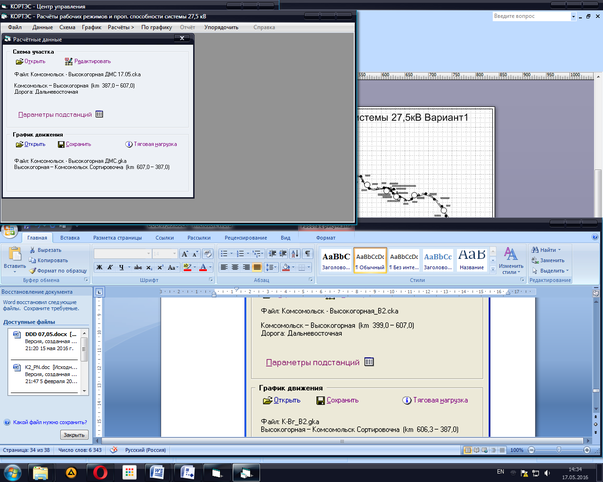
Task: Open substation parameters table icon in KORTES
Action: (x=99, y=114)
